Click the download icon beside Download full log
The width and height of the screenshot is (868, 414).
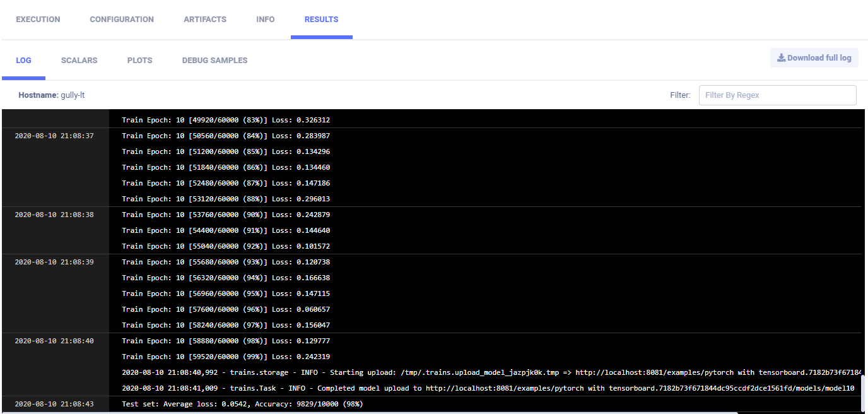781,58
